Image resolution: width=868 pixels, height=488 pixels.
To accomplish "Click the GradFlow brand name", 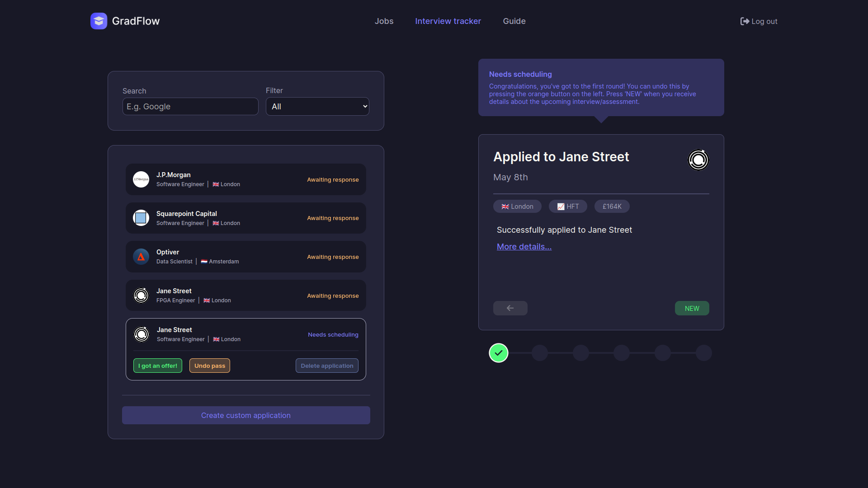I will click(x=136, y=21).
